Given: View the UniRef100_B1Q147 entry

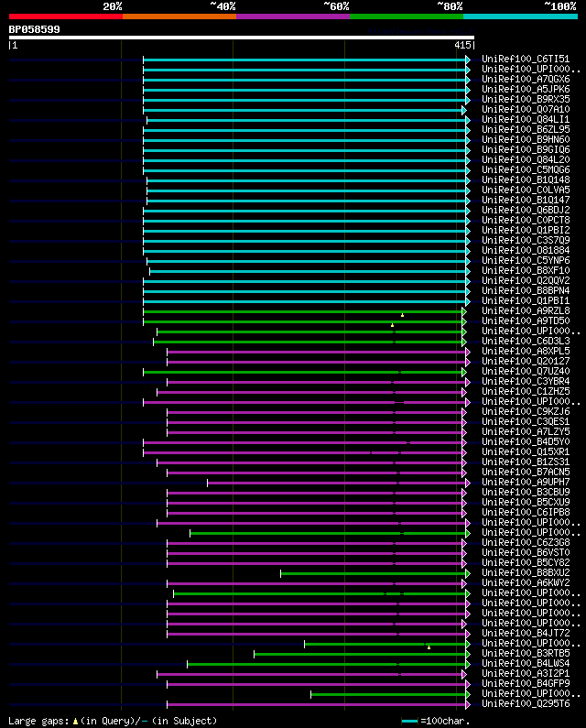Looking at the screenshot, I should pyautogui.click(x=526, y=201).
